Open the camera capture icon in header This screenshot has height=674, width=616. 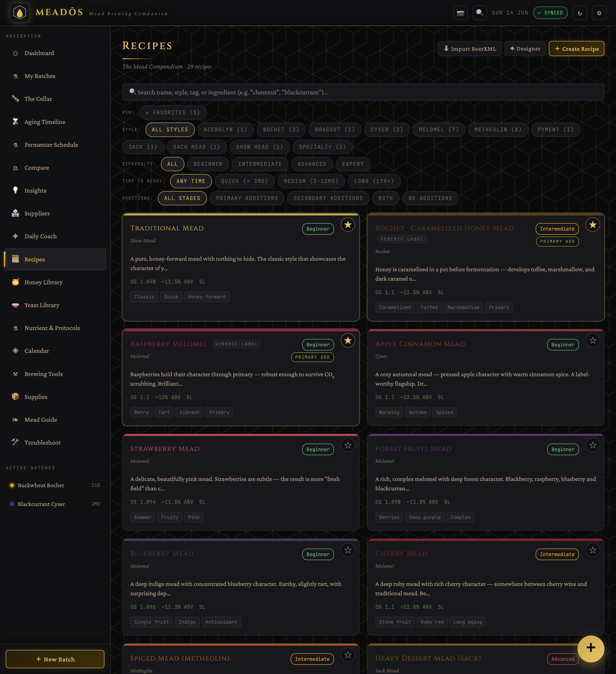tap(460, 13)
